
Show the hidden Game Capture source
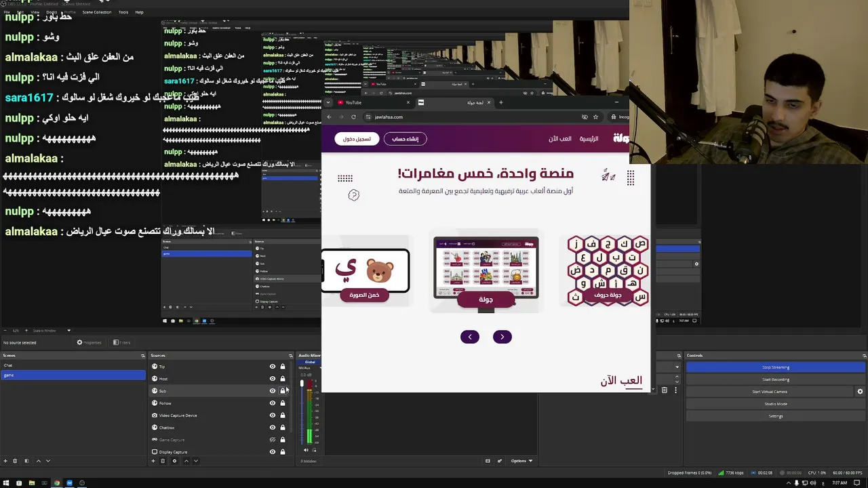pyautogui.click(x=273, y=440)
